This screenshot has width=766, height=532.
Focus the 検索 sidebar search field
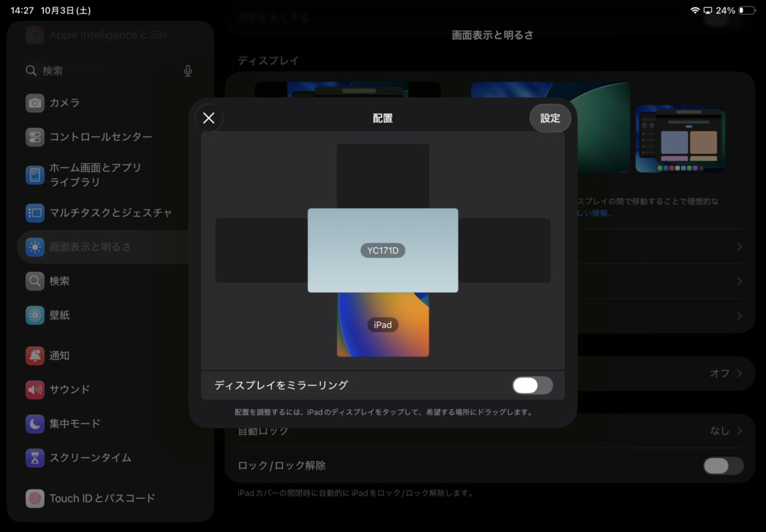[x=110, y=71]
